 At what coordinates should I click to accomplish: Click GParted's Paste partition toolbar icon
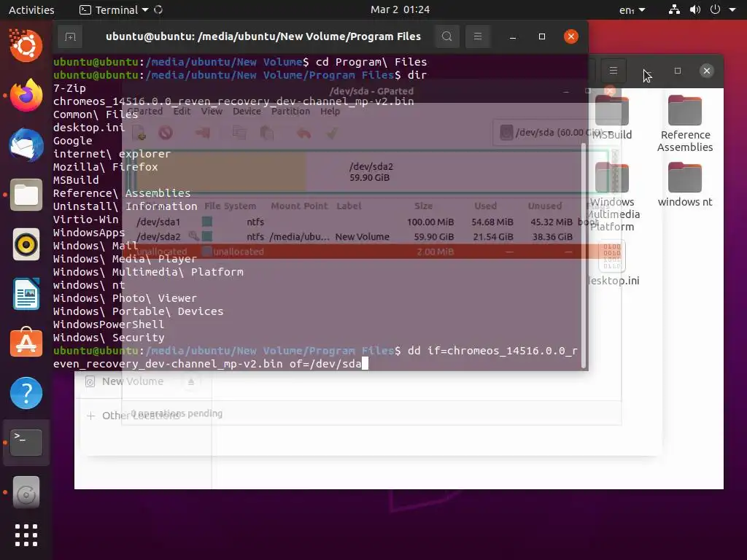coord(267,133)
